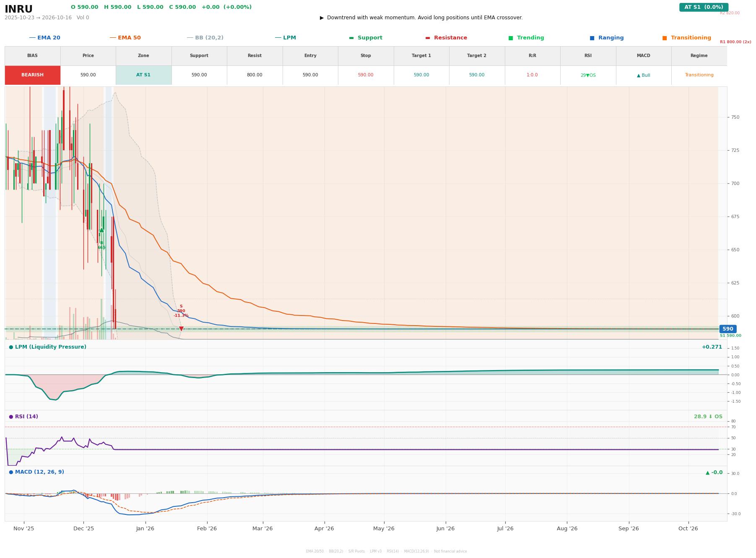This screenshot has width=756, height=558.
Task: Click the Jan '26 axis label
Action: point(145,529)
